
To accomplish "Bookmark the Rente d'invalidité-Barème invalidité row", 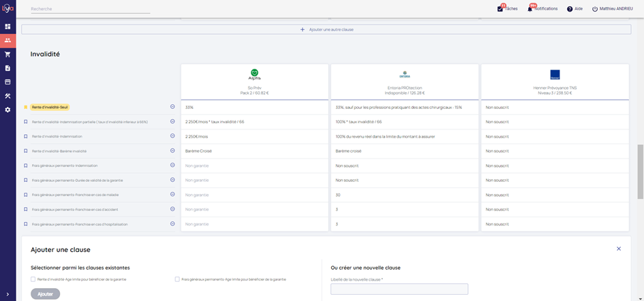I will (26, 150).
